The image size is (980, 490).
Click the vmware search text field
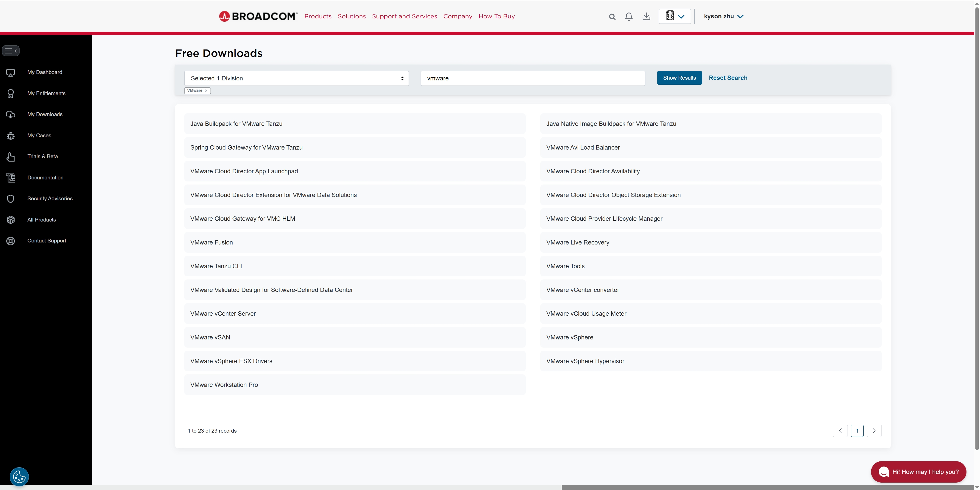533,78
